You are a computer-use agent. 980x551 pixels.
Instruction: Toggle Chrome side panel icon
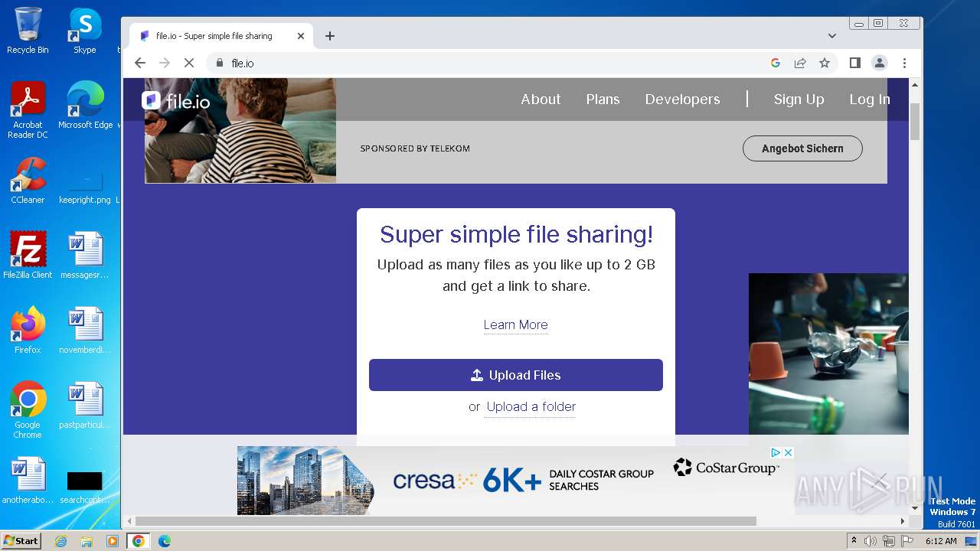pyautogui.click(x=855, y=63)
